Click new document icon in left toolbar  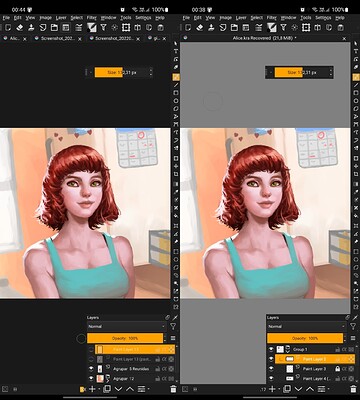coord(7,27)
